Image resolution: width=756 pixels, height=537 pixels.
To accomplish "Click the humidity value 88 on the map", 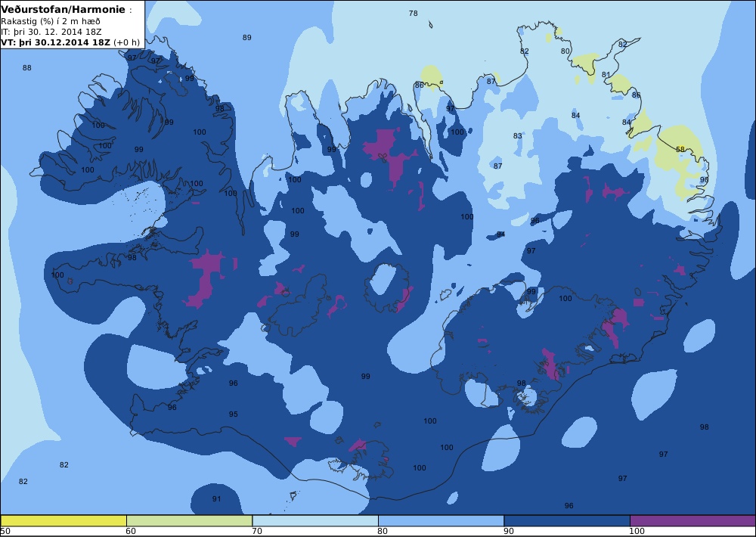I will 27,68.
